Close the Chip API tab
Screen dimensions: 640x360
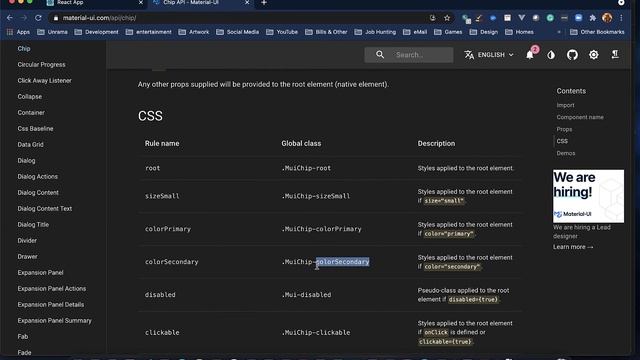click(247, 3)
